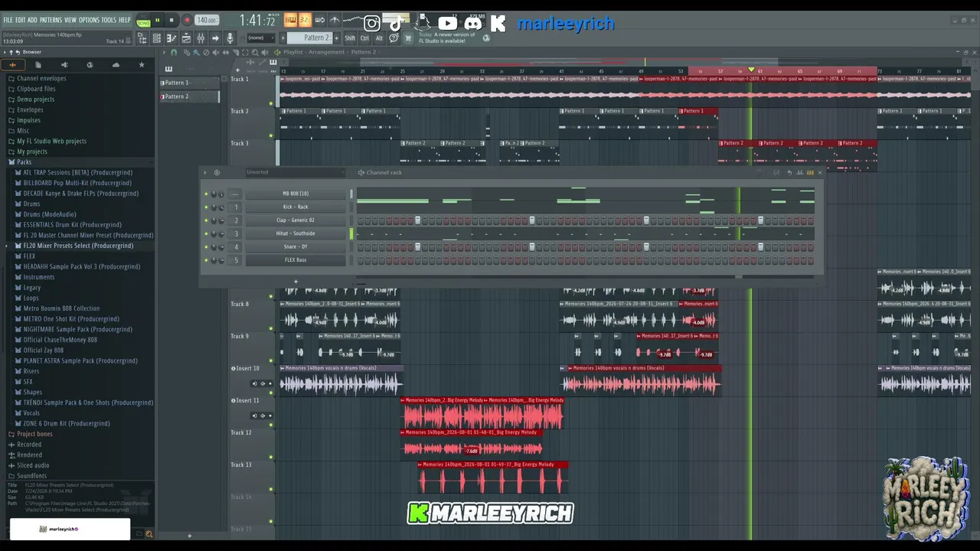This screenshot has width=980, height=551.
Task: Open the Browser options menu arrow
Action: (x=5, y=52)
